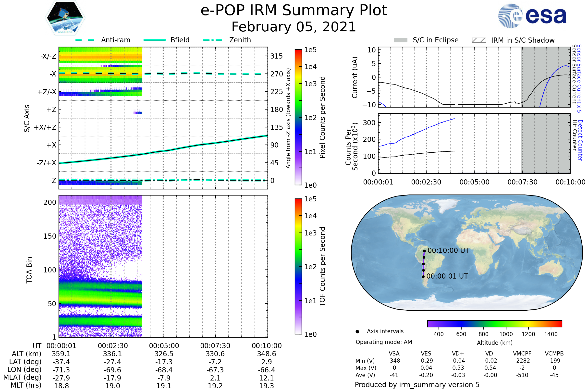Click the Operating mode: AM label

coord(384,342)
